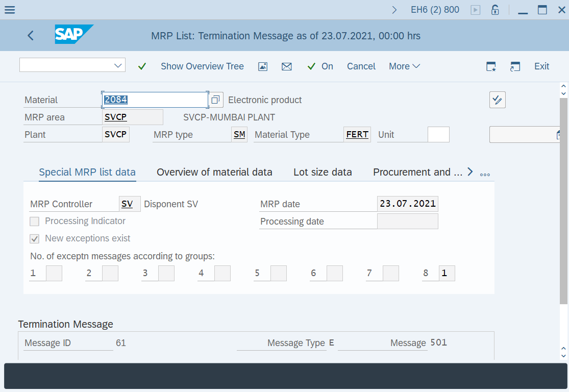569x392 pixels.
Task: Switch to the Lot size data tab
Action: [323, 172]
